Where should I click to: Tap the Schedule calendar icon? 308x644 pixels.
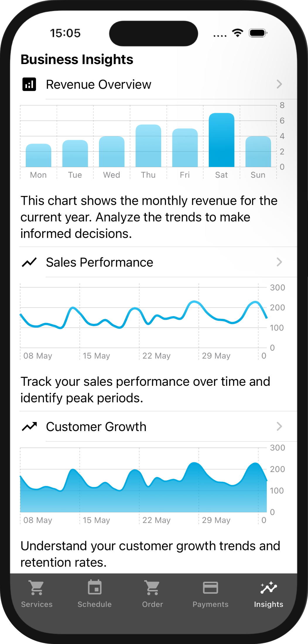[95, 587]
